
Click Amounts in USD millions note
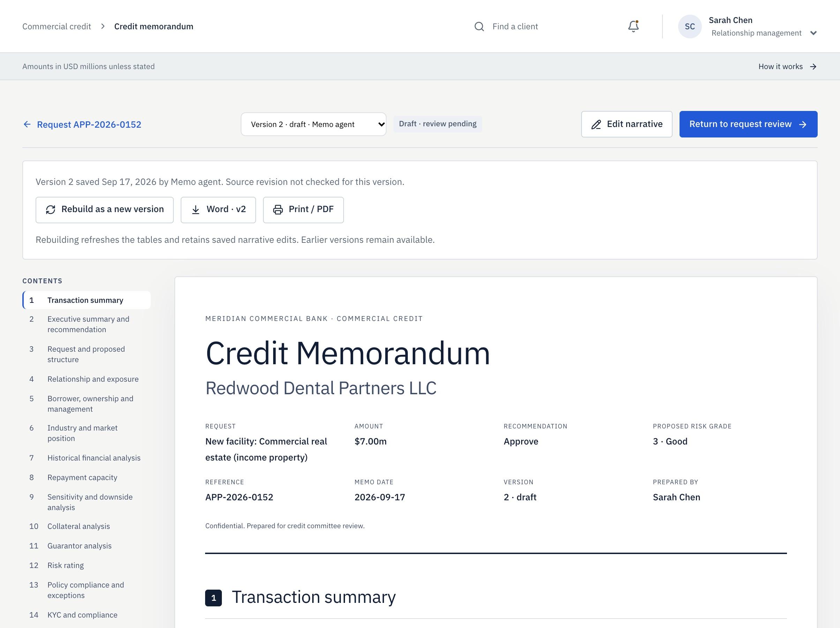(89, 67)
